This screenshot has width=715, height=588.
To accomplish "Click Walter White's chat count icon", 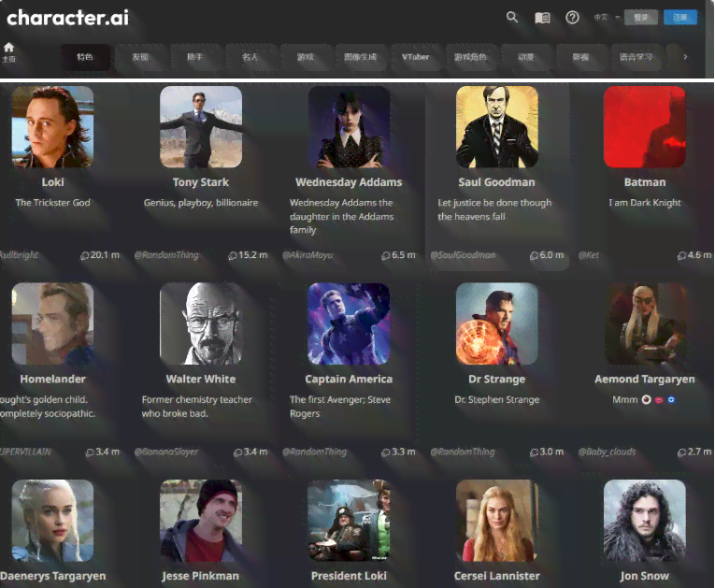I will (238, 452).
